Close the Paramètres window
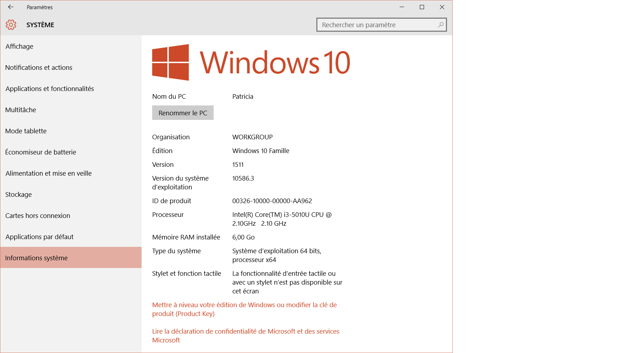Screen dimensions: 644x353 tap(442, 7)
